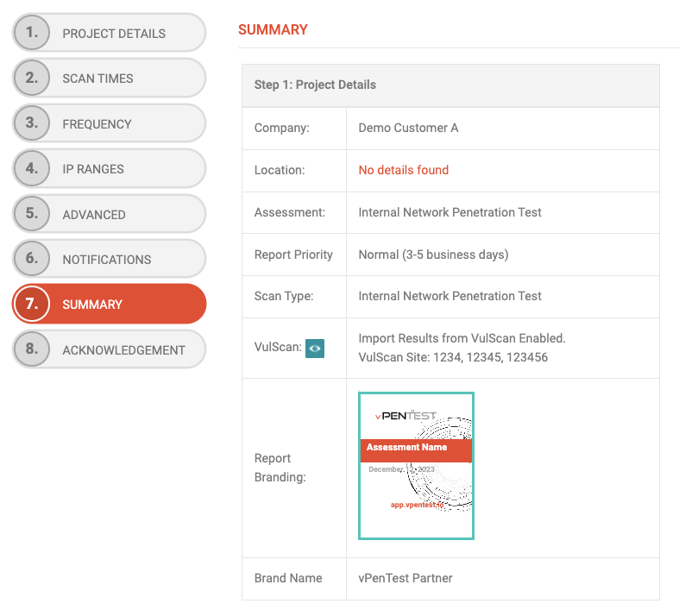Navigate to the Frequency step
Screen dimensions: 679x616
97,124
